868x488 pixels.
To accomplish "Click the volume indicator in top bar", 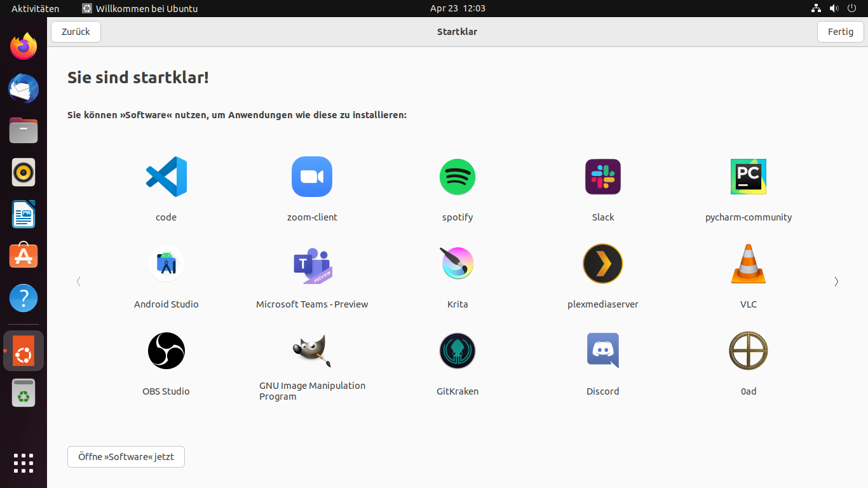I will (834, 8).
